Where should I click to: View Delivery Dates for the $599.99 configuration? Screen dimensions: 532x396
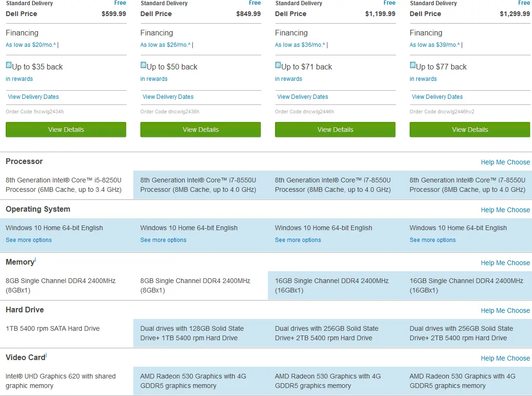[33, 97]
